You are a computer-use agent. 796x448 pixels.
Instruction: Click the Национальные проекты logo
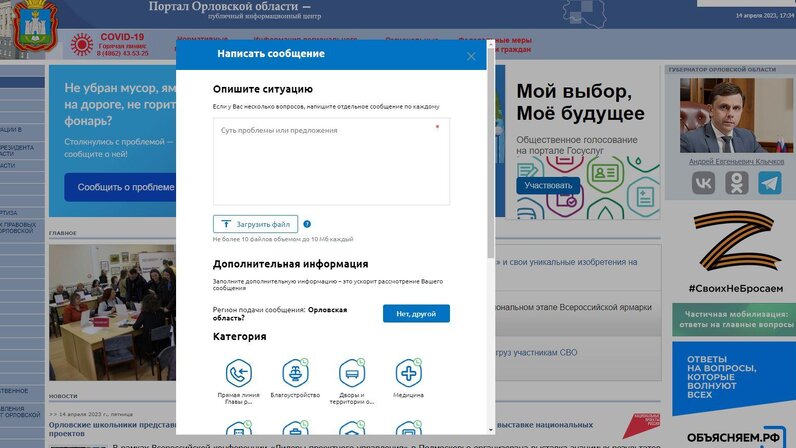pos(641,425)
